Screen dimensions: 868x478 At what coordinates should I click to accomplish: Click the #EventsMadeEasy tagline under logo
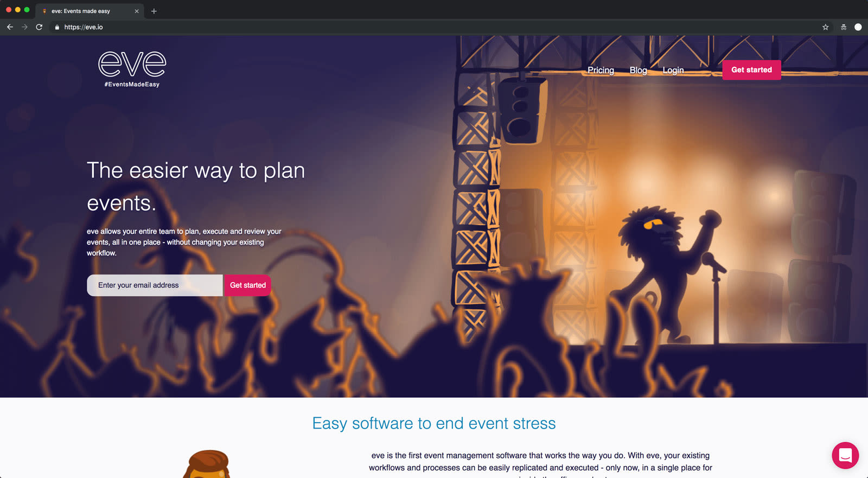coord(132,84)
